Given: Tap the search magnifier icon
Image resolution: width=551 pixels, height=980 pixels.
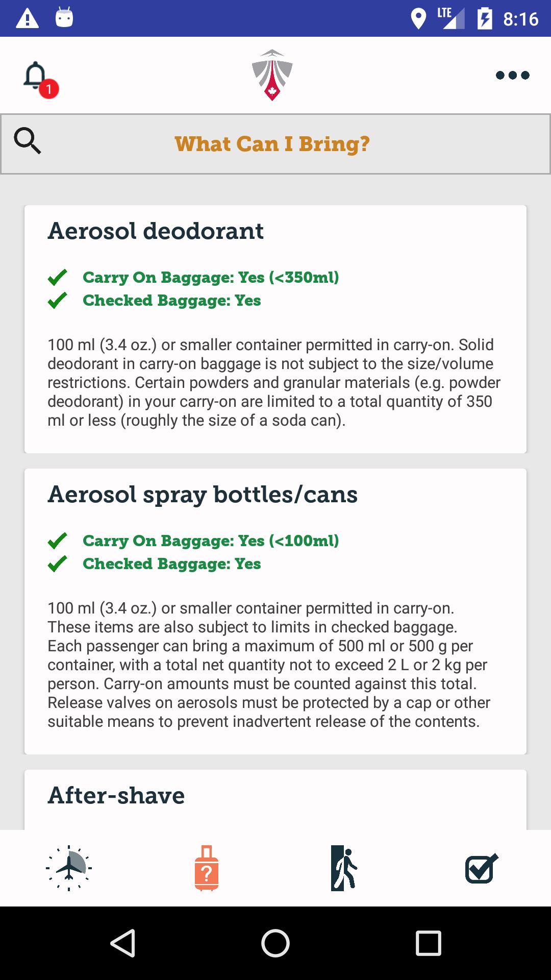Looking at the screenshot, I should [28, 141].
